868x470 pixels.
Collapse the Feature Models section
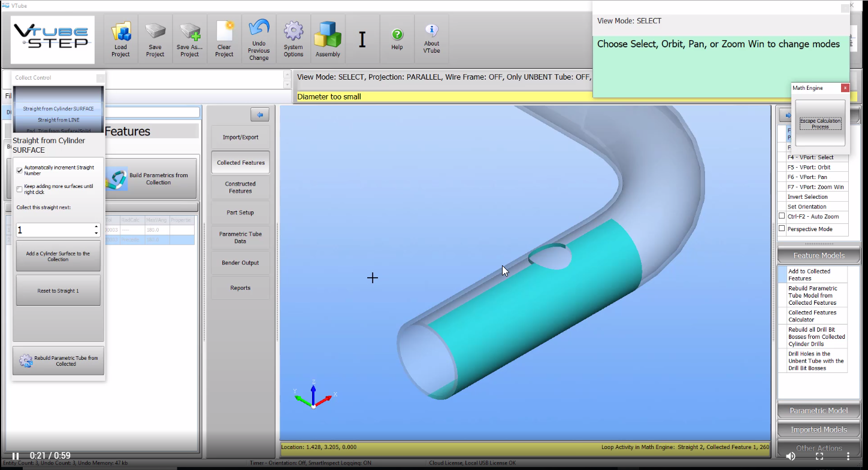(x=818, y=256)
